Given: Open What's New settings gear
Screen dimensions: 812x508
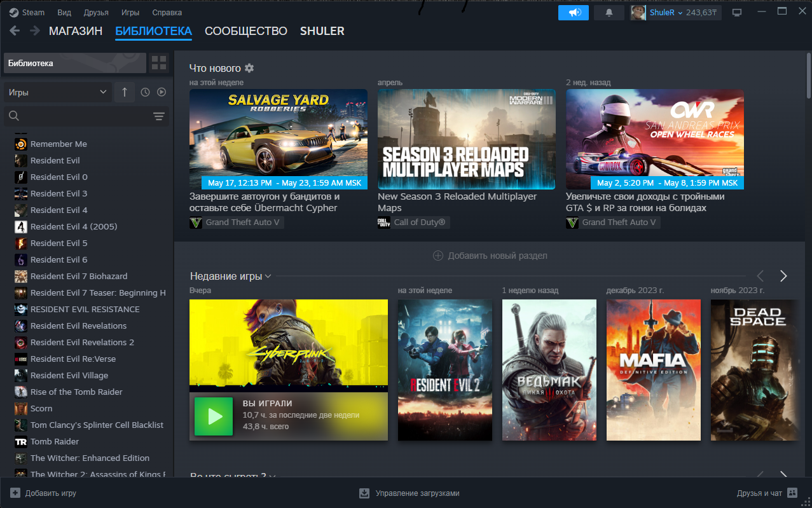Looking at the screenshot, I should click(249, 68).
